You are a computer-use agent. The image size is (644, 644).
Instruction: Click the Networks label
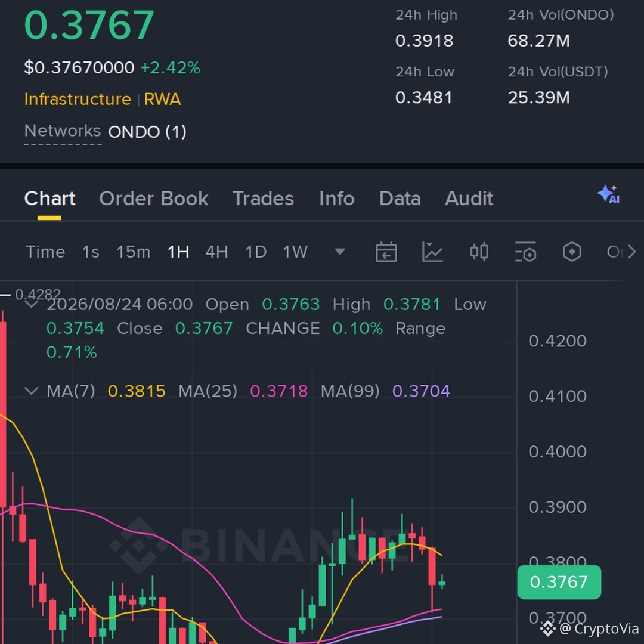(x=63, y=131)
